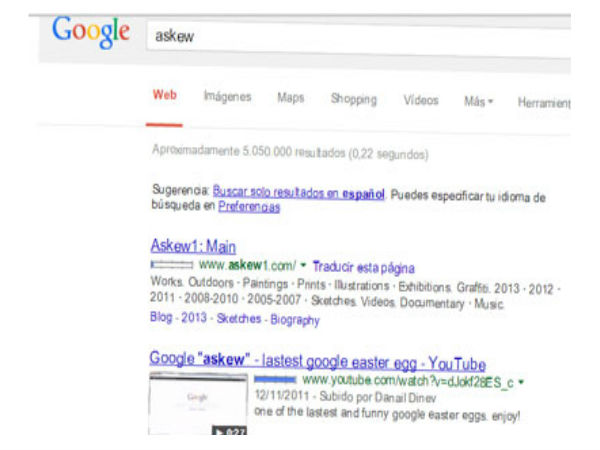
Task: Open the Biography sitelink
Action: tap(295, 320)
